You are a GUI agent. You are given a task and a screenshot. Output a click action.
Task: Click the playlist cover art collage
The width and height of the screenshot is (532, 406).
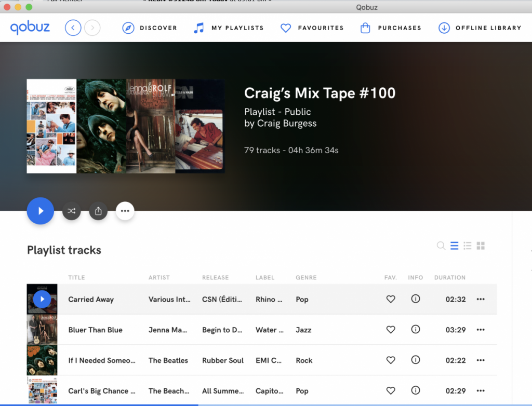pyautogui.click(x=126, y=126)
